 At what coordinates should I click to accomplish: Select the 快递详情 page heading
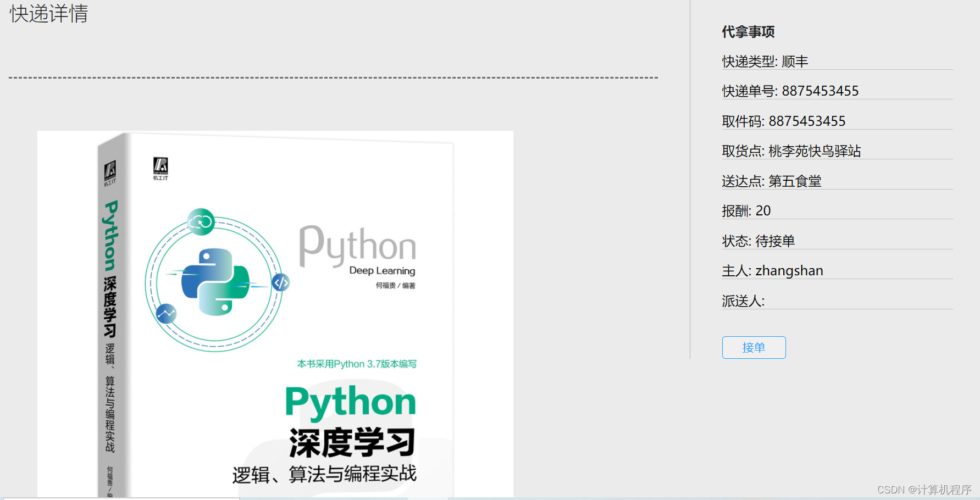click(49, 14)
